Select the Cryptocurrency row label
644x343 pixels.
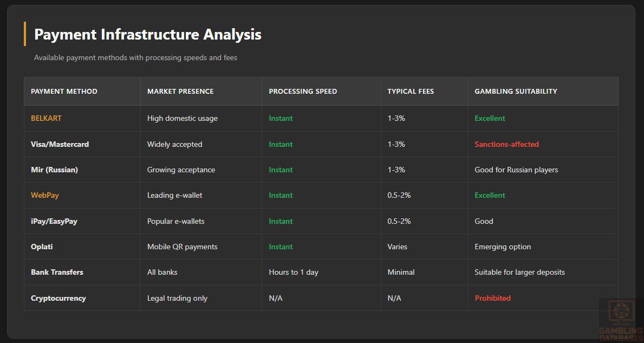[x=58, y=298]
